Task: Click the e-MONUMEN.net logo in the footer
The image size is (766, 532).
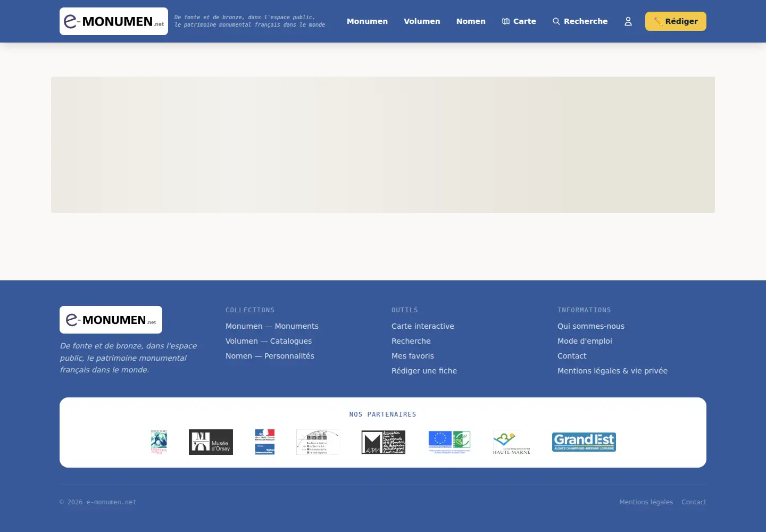Action: [111, 320]
